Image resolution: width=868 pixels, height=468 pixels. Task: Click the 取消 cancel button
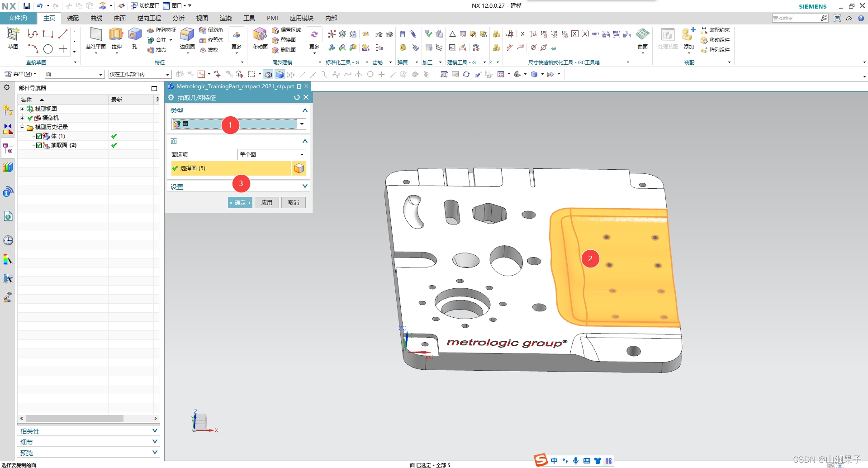click(294, 203)
